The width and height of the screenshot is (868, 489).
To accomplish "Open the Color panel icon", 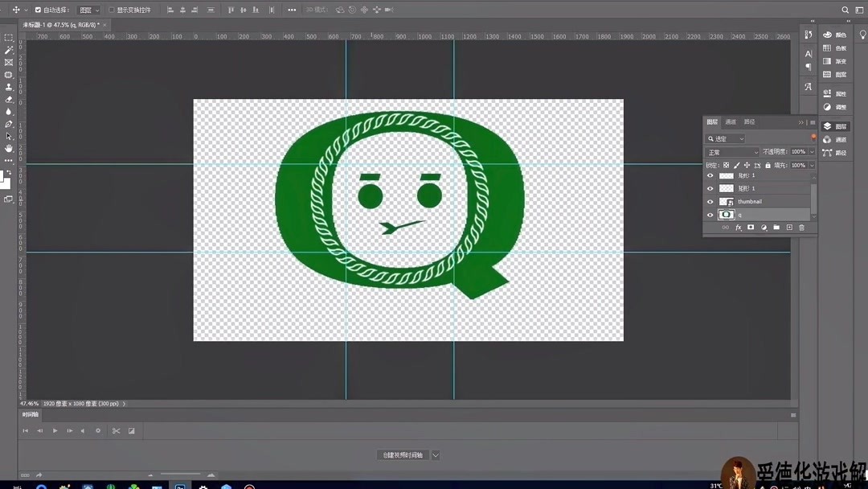I will click(828, 35).
